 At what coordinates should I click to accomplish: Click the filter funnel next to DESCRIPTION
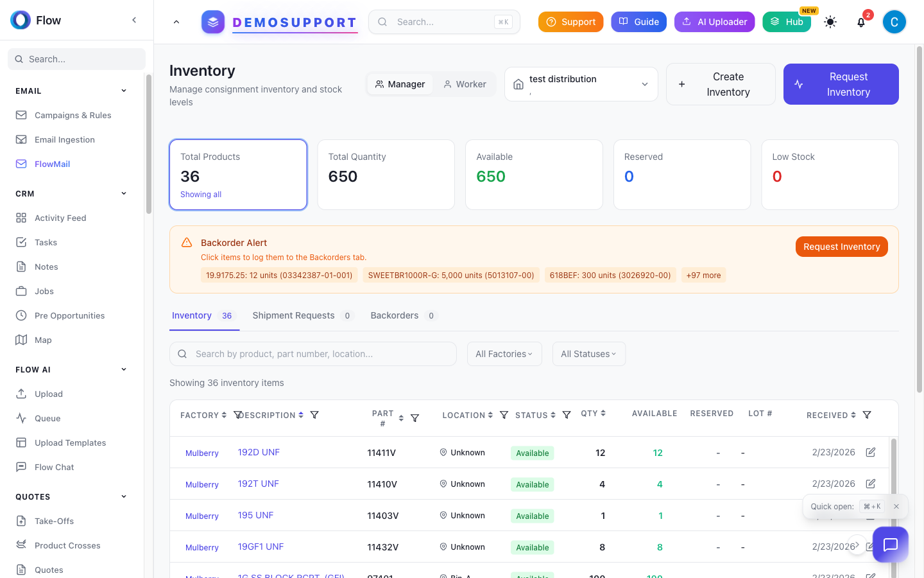314,415
